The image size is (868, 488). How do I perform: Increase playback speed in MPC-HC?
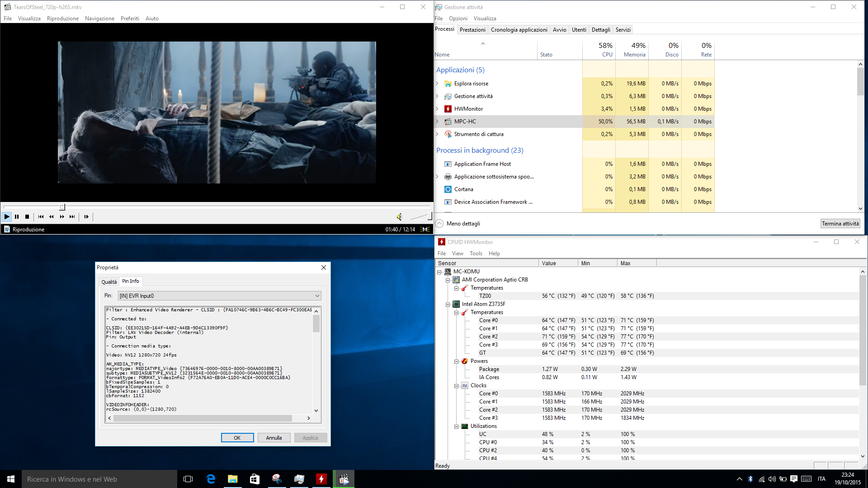click(x=62, y=217)
